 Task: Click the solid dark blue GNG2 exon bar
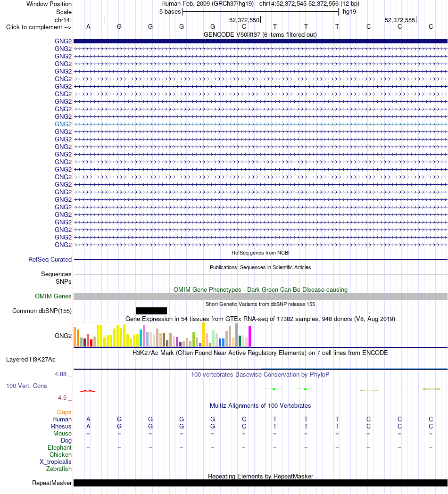tap(260, 41)
